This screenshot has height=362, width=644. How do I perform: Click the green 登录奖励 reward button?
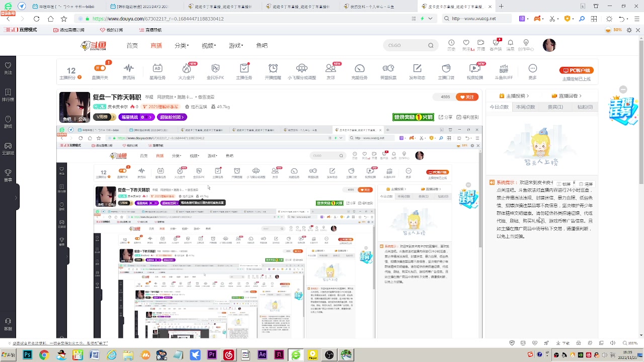413,117
